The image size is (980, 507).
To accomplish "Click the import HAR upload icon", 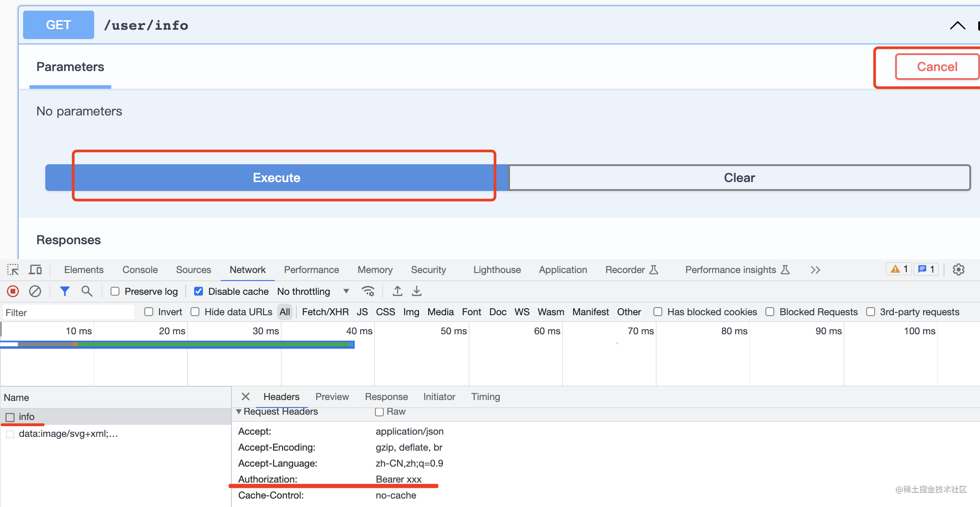I will click(x=398, y=291).
